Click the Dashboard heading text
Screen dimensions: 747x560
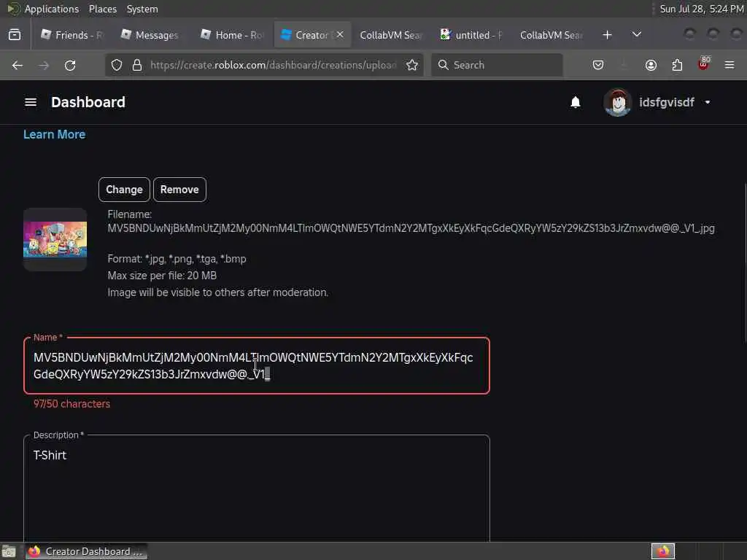(88, 102)
